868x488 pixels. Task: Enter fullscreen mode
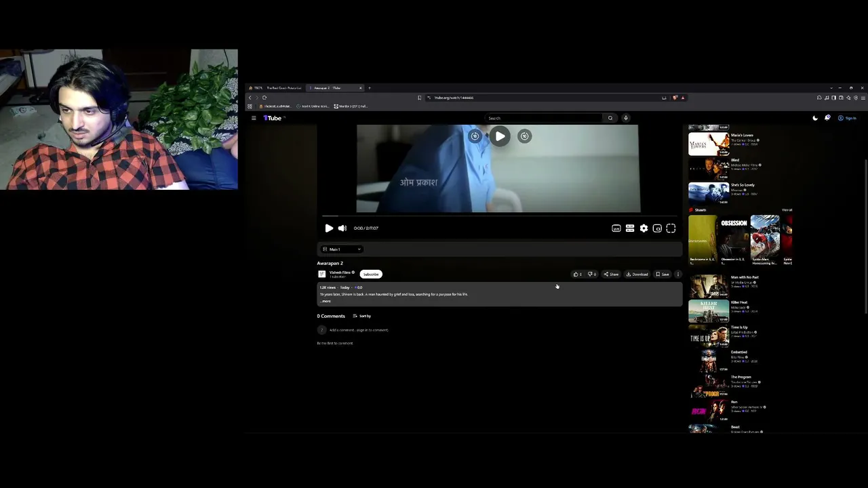pyautogui.click(x=671, y=228)
